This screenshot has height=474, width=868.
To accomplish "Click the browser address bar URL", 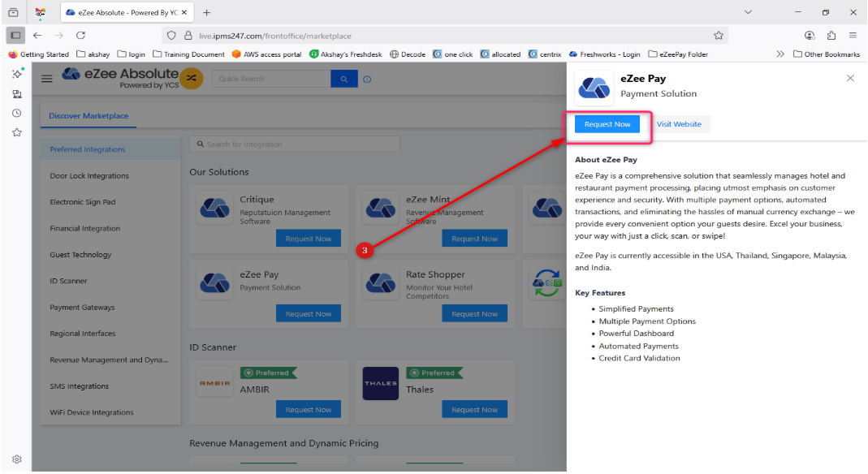I will 275,36.
